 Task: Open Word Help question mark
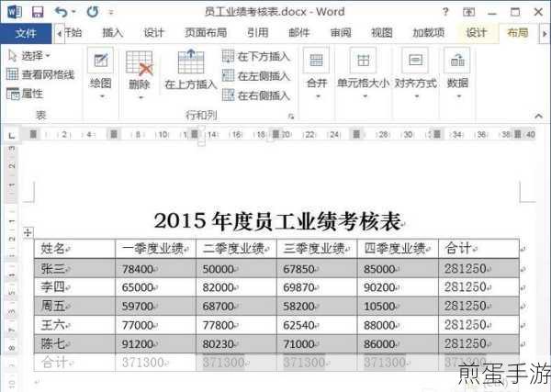pyautogui.click(x=445, y=12)
